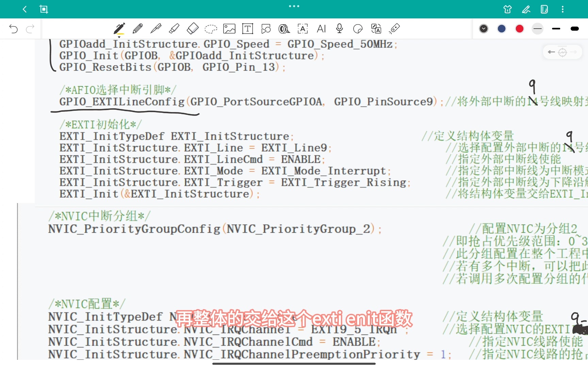This screenshot has width=588, height=368.
Task: Undo the last stroke
Action: click(x=14, y=29)
